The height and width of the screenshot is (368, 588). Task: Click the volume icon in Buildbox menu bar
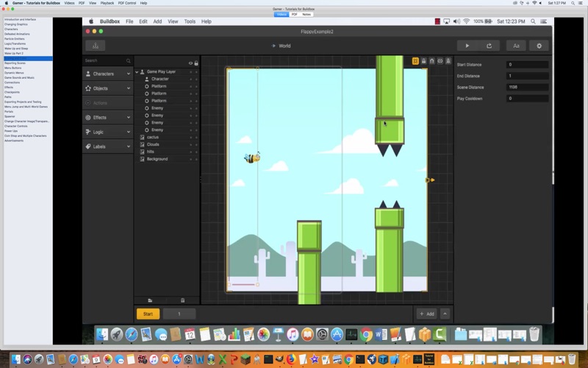tap(456, 21)
